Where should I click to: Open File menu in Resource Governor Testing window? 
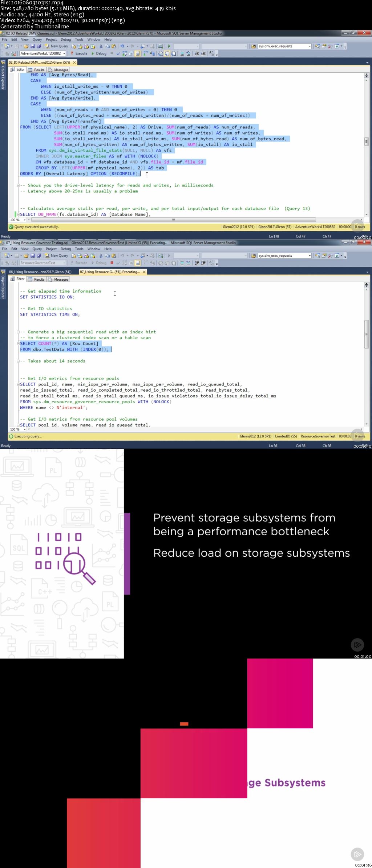pyautogui.click(x=5, y=249)
